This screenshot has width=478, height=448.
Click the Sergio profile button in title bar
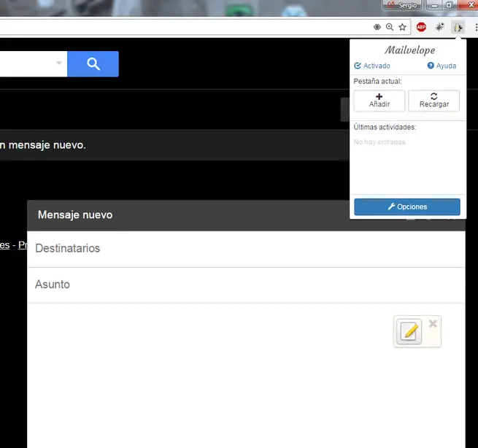402,5
